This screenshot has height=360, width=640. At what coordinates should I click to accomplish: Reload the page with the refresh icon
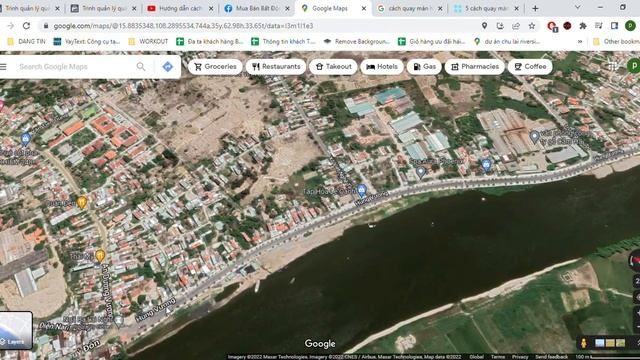point(27,26)
